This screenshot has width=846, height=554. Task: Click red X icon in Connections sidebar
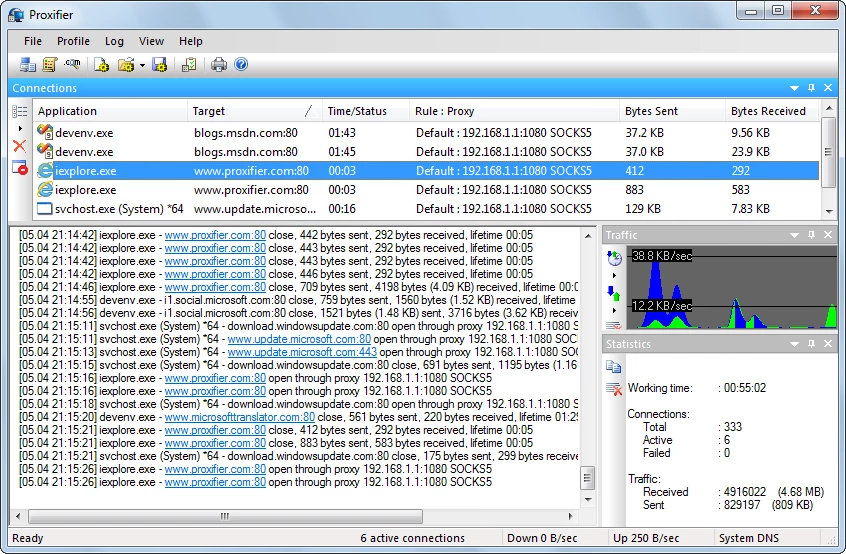[19, 146]
